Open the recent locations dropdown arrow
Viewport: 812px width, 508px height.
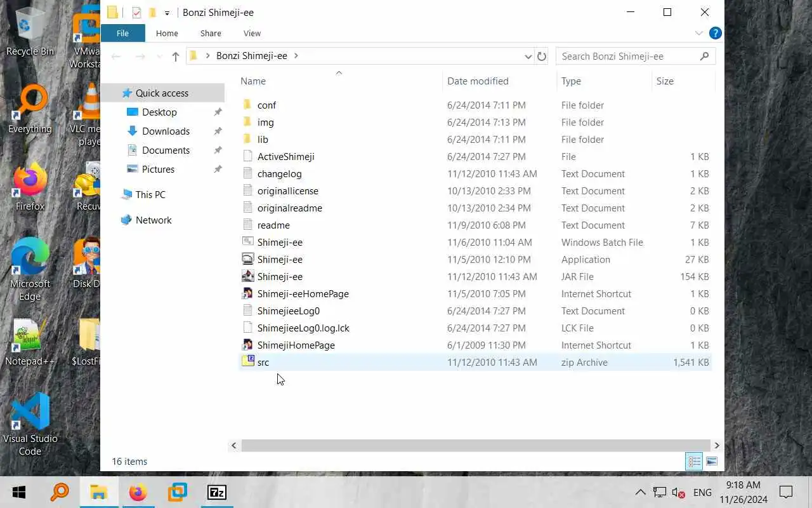[x=159, y=57]
